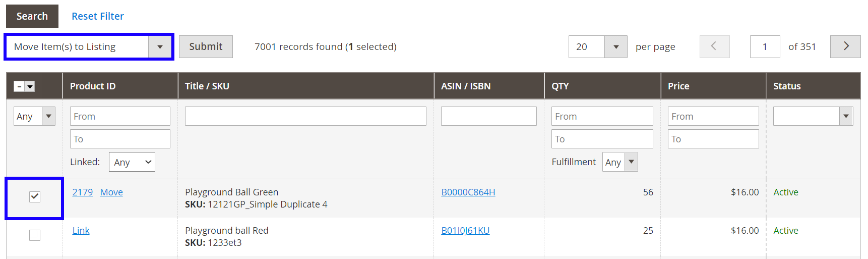Uncheck the Playground Ball Green row
Screen dimensions: 868x259
pyautogui.click(x=35, y=197)
